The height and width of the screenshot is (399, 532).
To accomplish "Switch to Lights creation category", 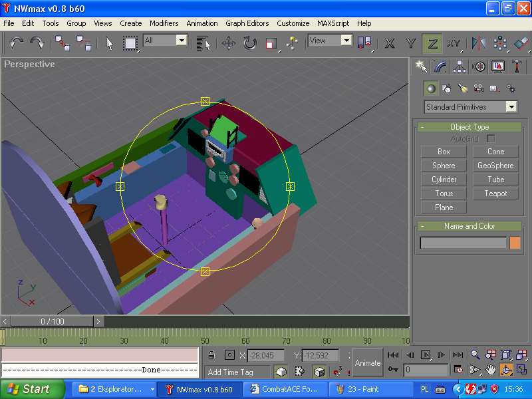I will [463, 88].
